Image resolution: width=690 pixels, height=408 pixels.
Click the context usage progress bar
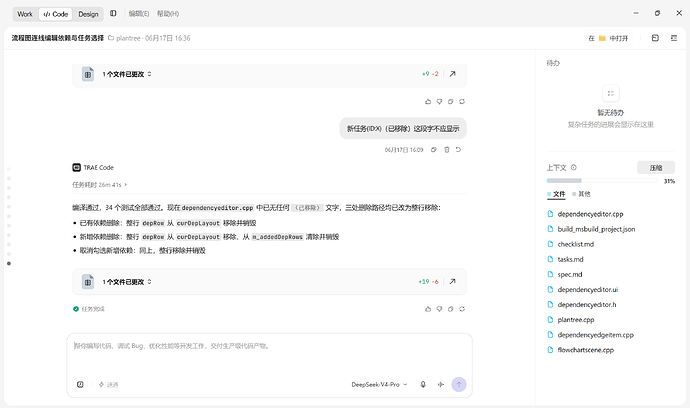coord(602,181)
